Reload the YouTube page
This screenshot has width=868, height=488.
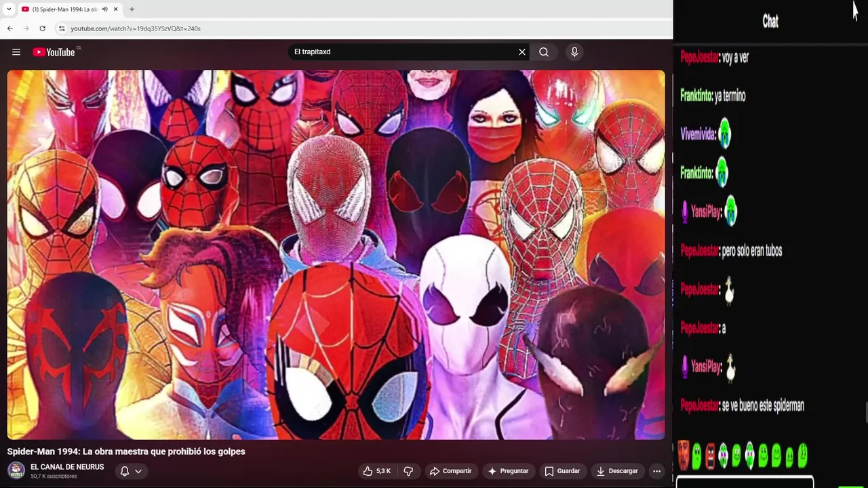coord(42,28)
